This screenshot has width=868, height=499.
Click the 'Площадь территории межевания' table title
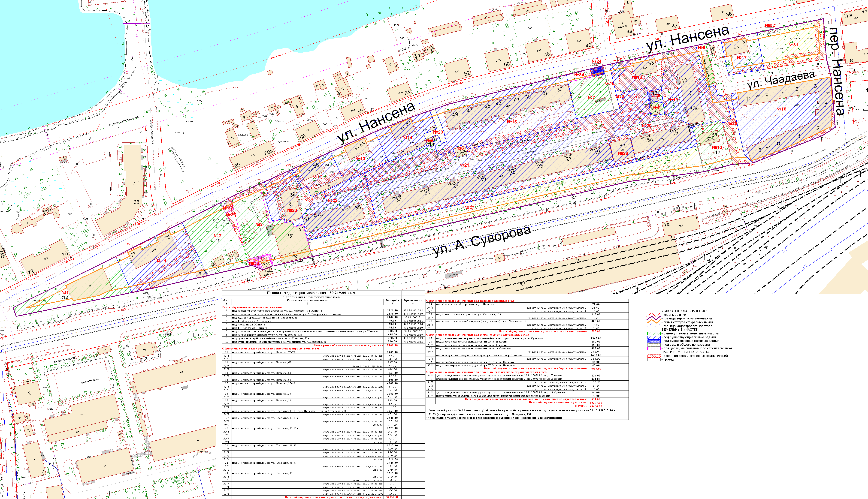(x=311, y=293)
